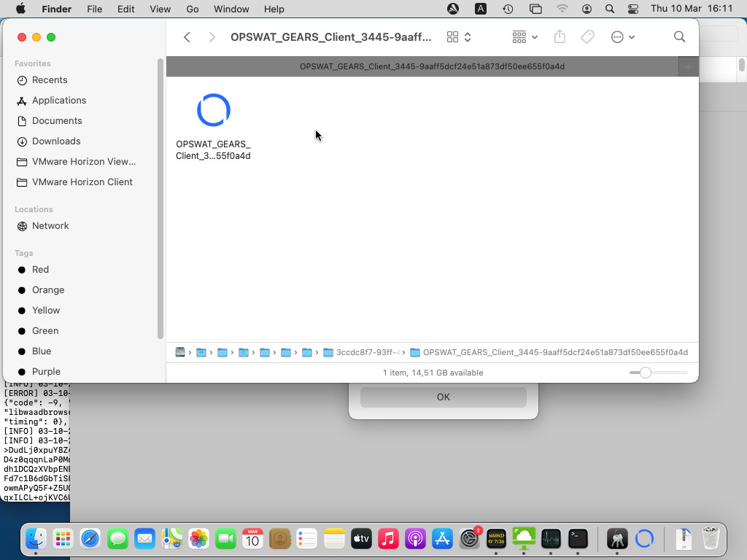Open the Edit menu
747x560 pixels.
(x=125, y=9)
